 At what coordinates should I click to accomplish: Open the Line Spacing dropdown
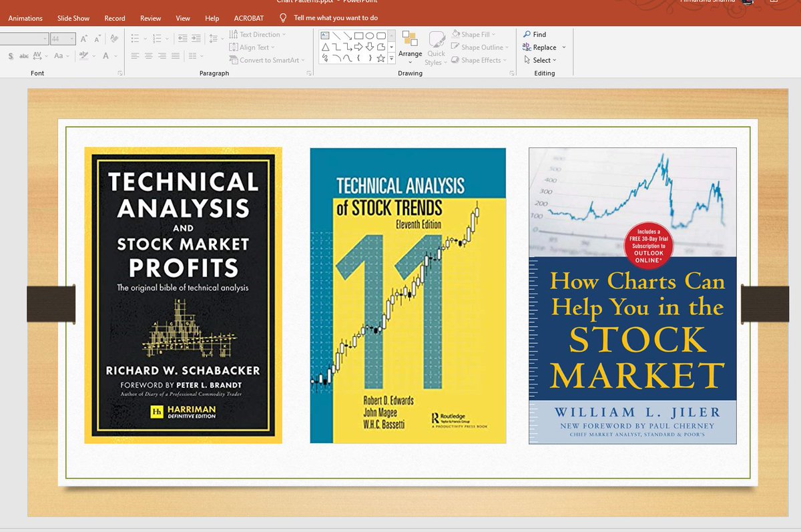(216, 39)
